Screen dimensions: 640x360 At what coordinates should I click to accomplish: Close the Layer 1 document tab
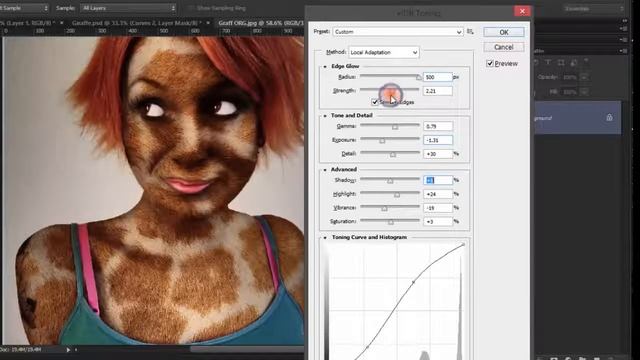coord(62,23)
